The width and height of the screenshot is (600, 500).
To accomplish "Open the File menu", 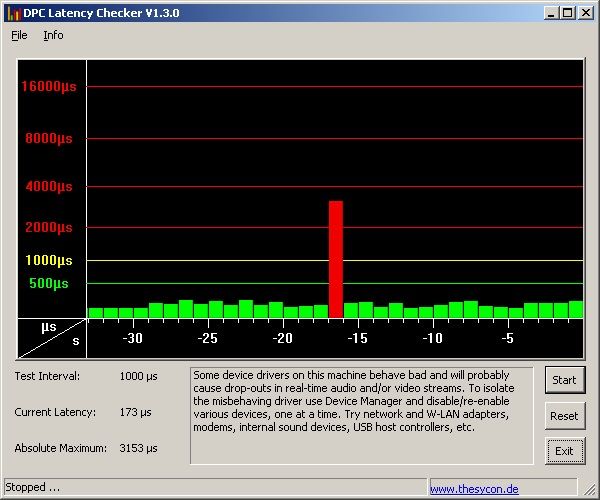I will point(19,35).
